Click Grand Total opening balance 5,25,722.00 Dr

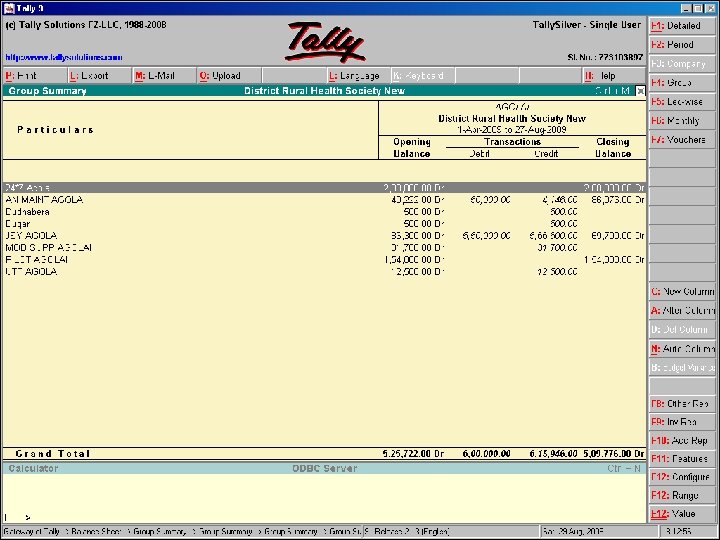(413, 454)
